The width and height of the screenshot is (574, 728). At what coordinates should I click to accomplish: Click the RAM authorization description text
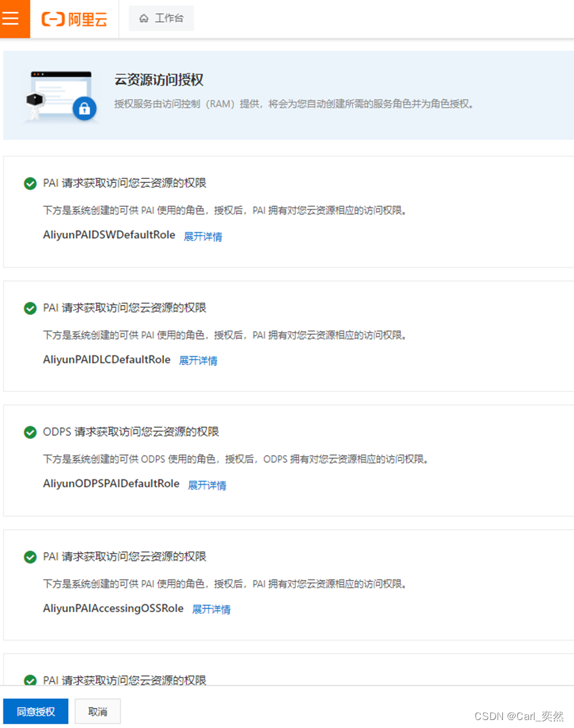294,104
